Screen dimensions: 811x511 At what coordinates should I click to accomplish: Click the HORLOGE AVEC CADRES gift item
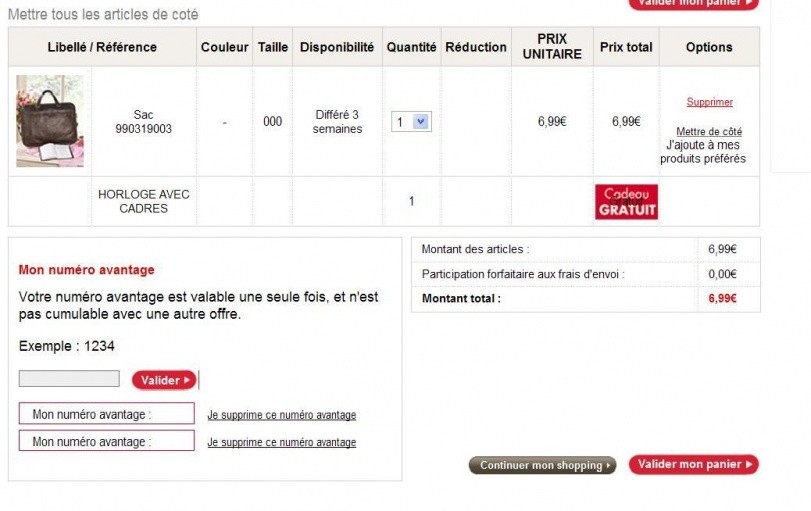point(144,201)
